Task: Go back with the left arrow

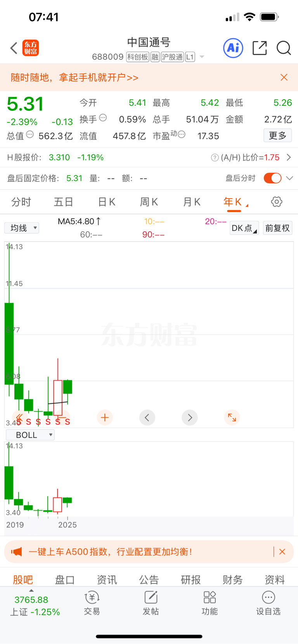Action: (x=14, y=48)
